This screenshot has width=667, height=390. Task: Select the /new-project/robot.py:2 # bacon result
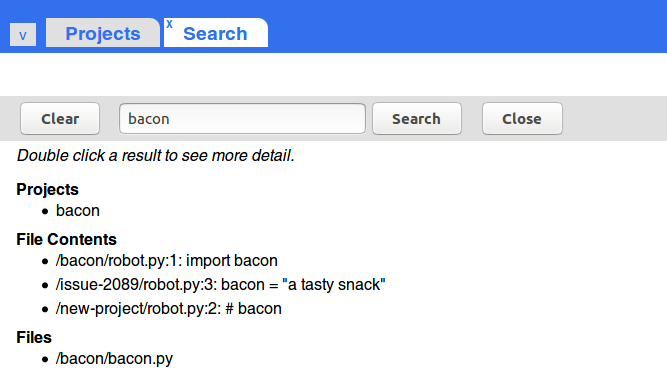[x=168, y=308]
